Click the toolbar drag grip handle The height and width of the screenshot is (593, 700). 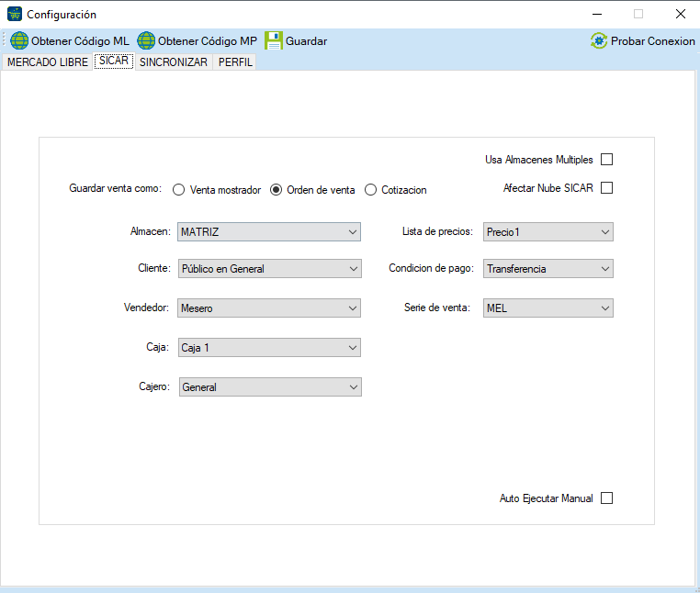[x=4, y=40]
